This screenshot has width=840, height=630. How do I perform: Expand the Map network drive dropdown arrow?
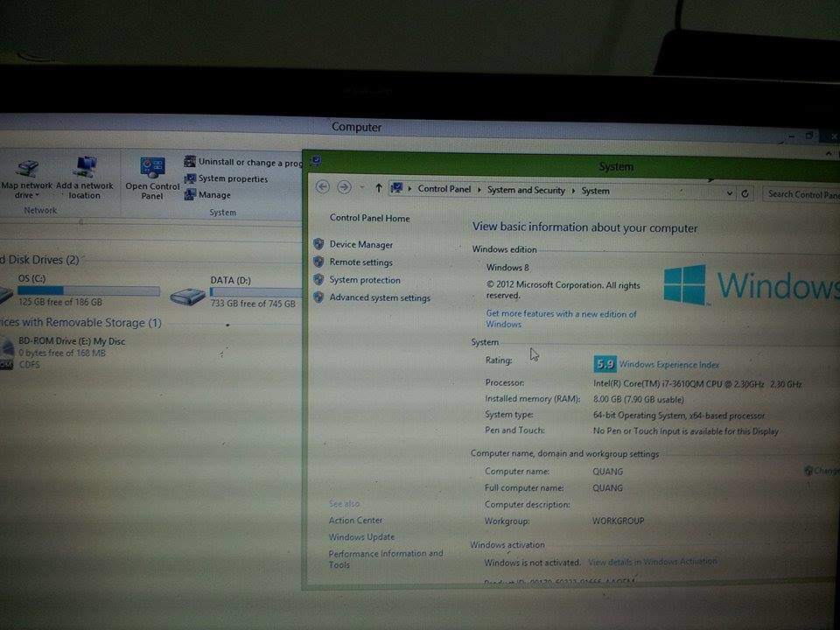point(37,195)
